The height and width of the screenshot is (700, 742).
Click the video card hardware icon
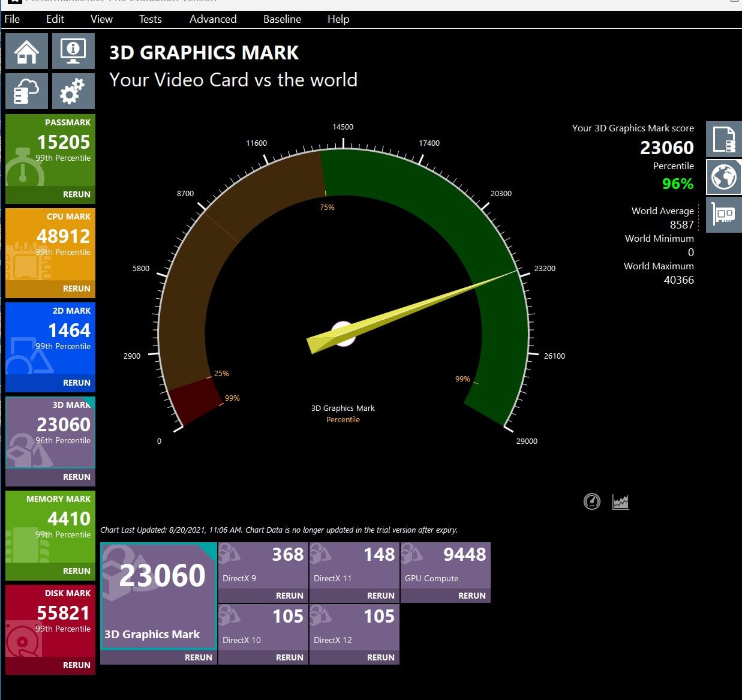coord(723,214)
